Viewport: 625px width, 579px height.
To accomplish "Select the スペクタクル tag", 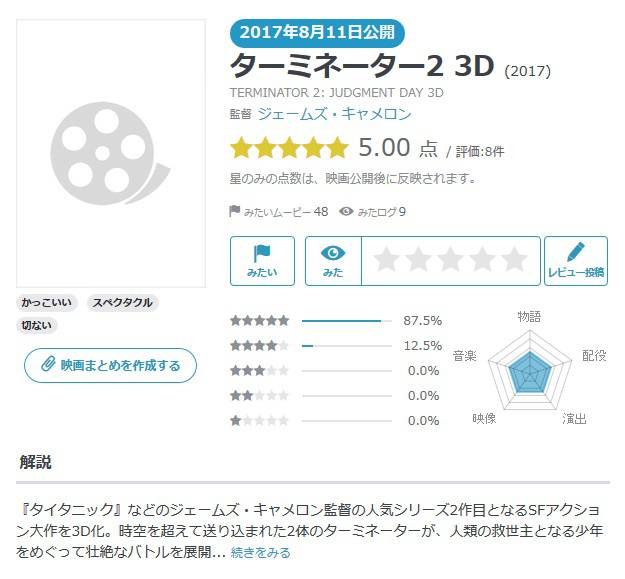I will coord(122,302).
